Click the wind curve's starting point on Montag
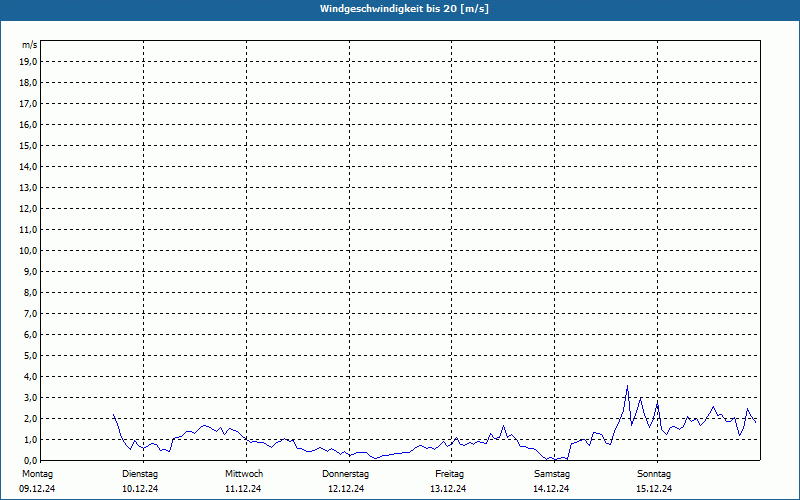800x500 pixels. (113, 414)
